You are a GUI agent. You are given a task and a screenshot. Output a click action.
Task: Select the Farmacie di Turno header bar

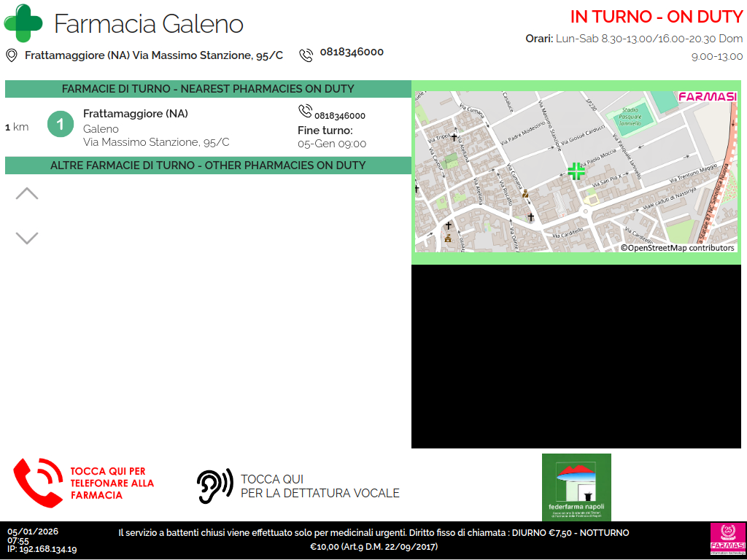pyautogui.click(x=208, y=89)
